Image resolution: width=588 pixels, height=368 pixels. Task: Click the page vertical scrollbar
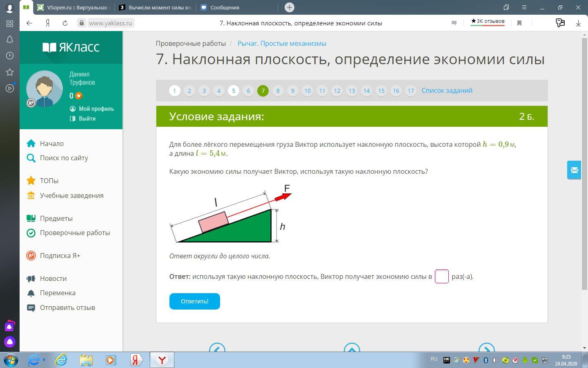tap(584, 164)
